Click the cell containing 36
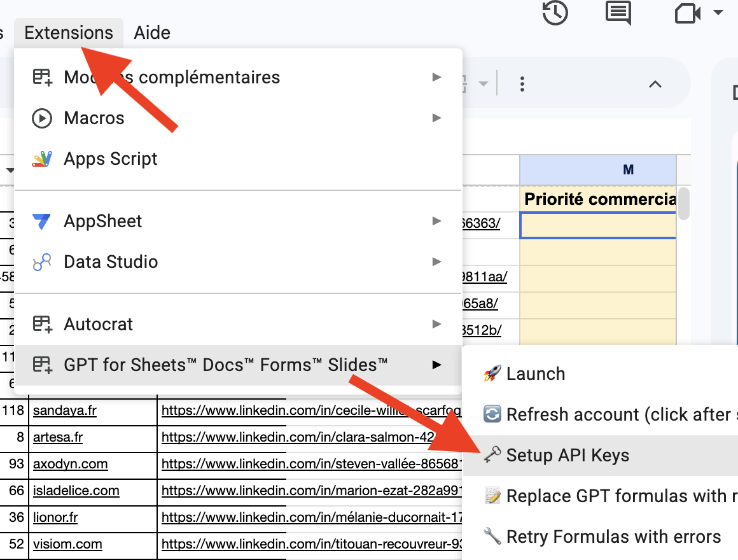Viewport: 738px width, 560px height. (x=14, y=517)
